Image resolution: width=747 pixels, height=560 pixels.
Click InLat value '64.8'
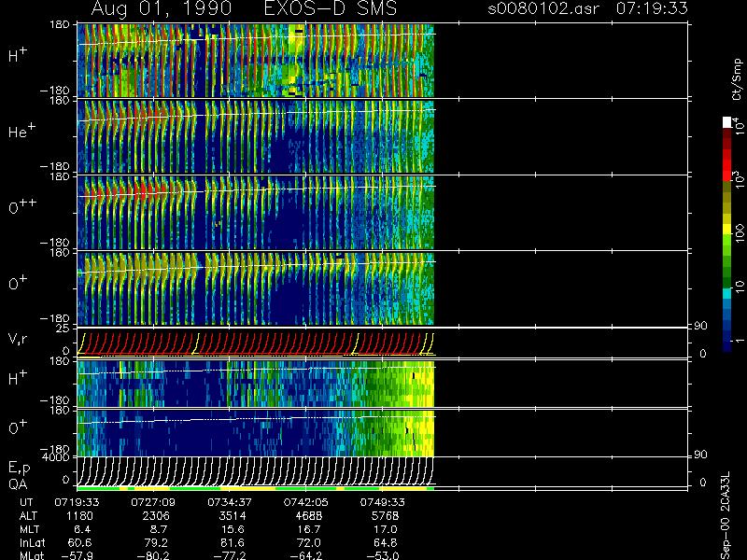click(x=385, y=542)
